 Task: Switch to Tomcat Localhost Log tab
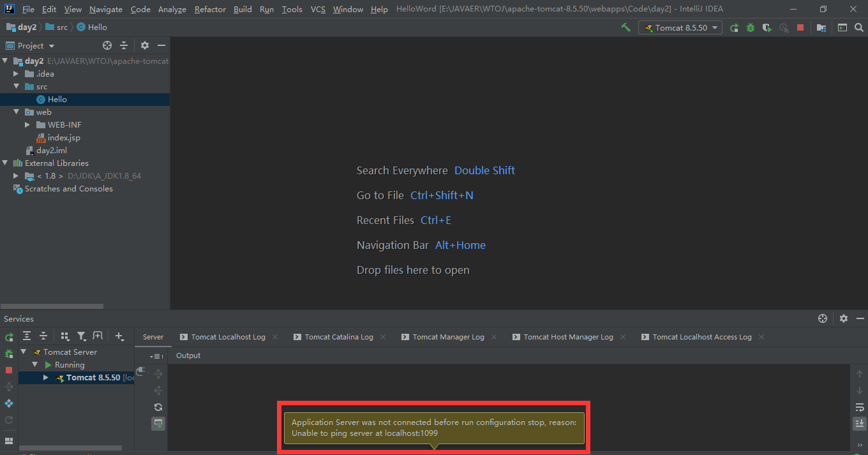click(x=228, y=337)
